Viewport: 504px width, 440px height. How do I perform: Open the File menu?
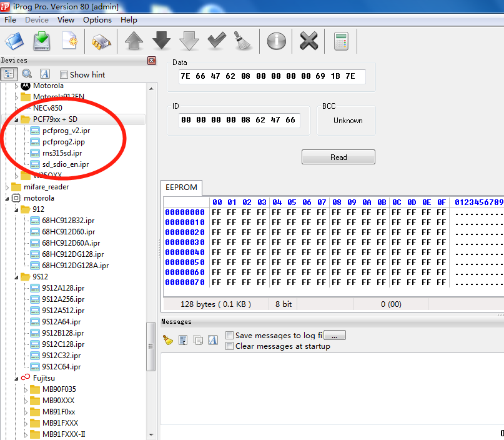(x=10, y=20)
